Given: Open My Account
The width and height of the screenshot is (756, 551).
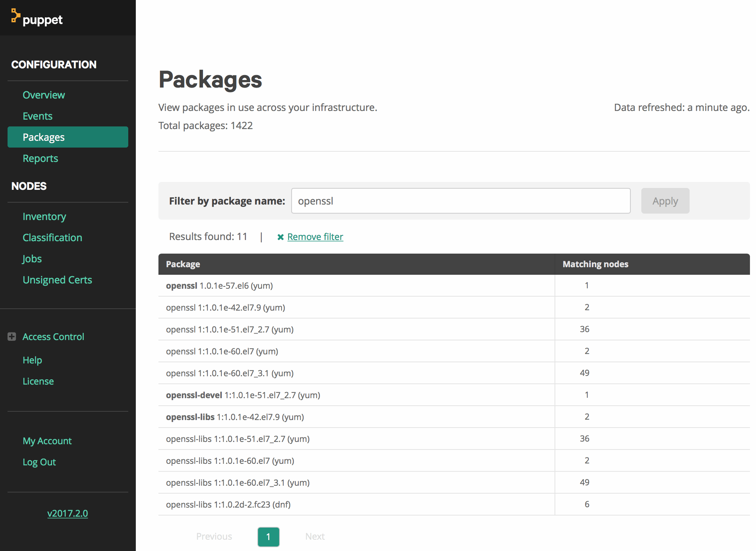Looking at the screenshot, I should [47, 441].
